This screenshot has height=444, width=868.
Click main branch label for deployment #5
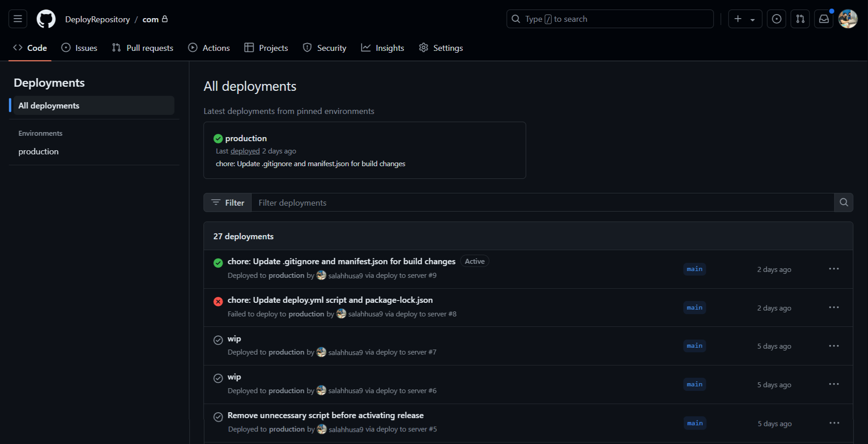695,423
